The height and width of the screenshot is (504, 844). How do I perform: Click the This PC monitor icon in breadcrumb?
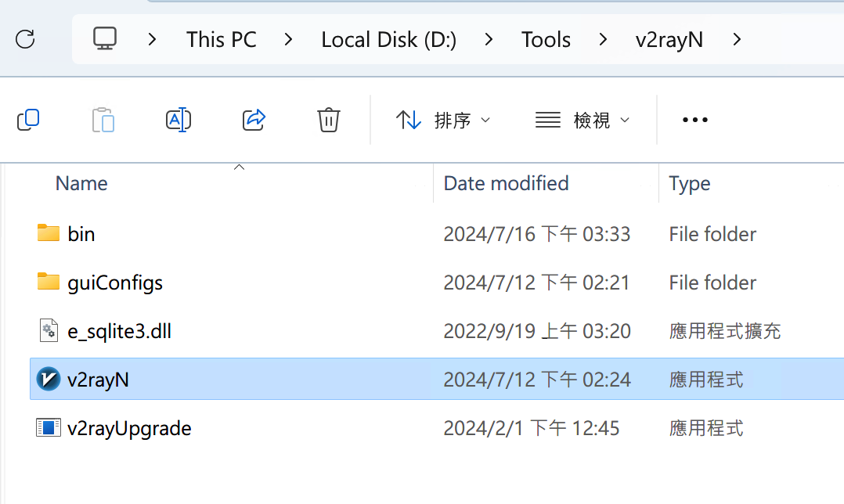point(106,38)
